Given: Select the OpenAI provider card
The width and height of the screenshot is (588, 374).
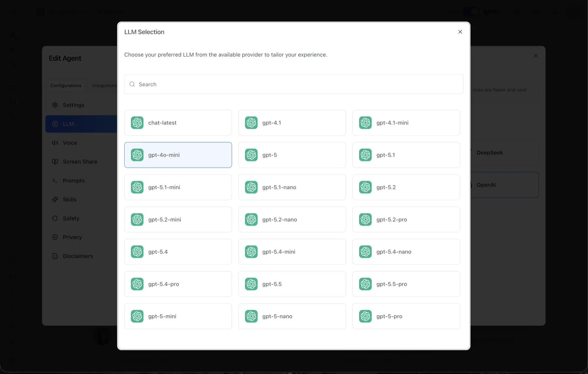Looking at the screenshot, I should 504,185.
